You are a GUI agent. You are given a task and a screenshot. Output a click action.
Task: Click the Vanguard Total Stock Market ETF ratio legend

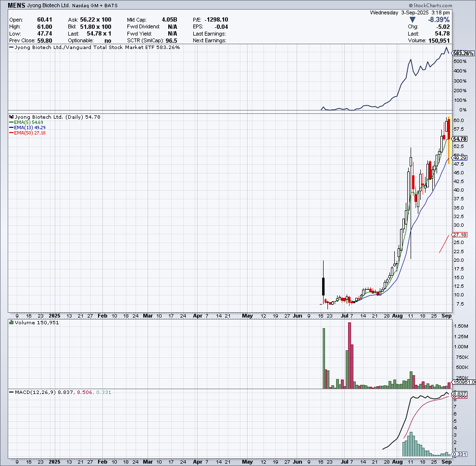point(95,48)
